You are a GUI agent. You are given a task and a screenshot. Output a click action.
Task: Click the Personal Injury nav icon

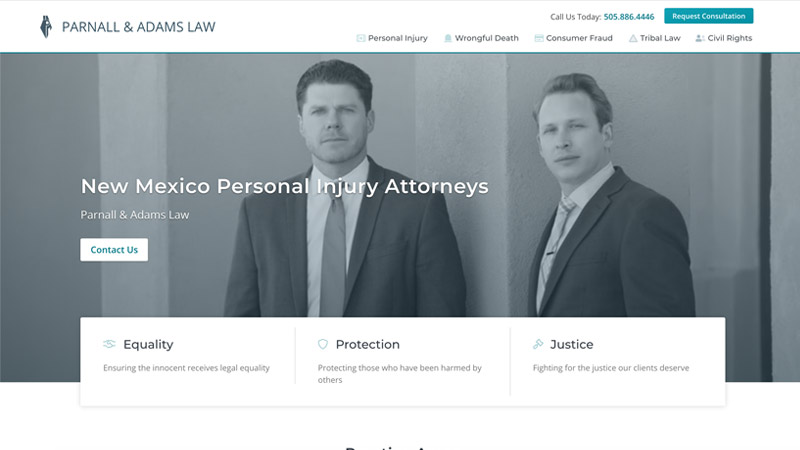tap(361, 38)
